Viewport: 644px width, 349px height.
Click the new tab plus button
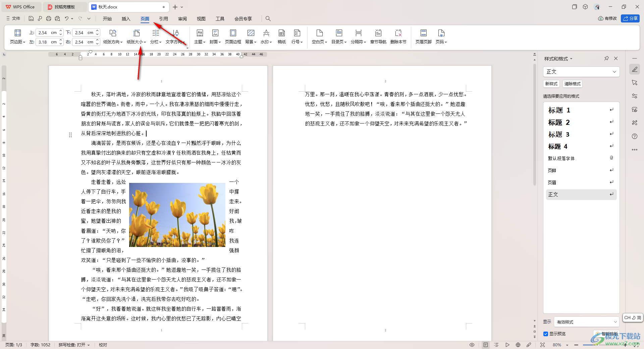click(175, 7)
